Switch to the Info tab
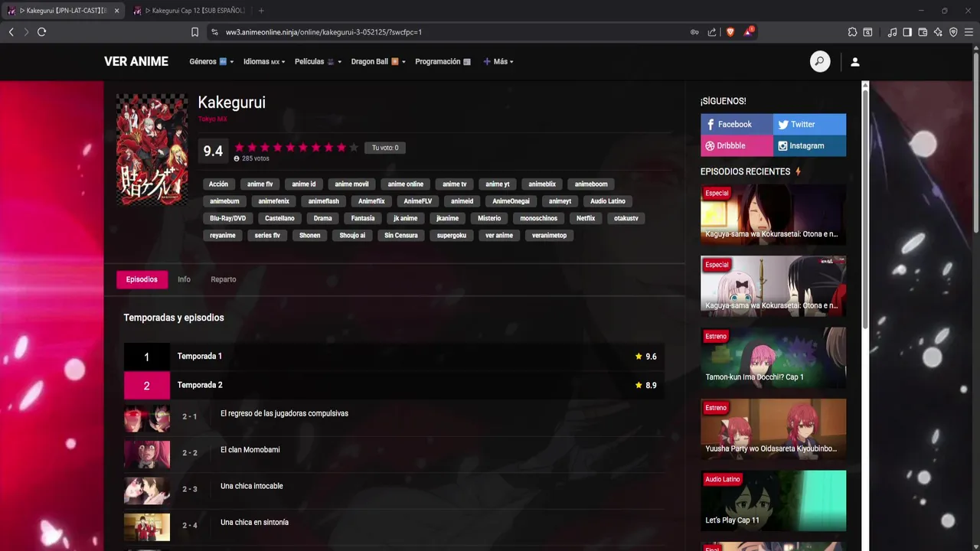This screenshot has width=980, height=551. (184, 279)
